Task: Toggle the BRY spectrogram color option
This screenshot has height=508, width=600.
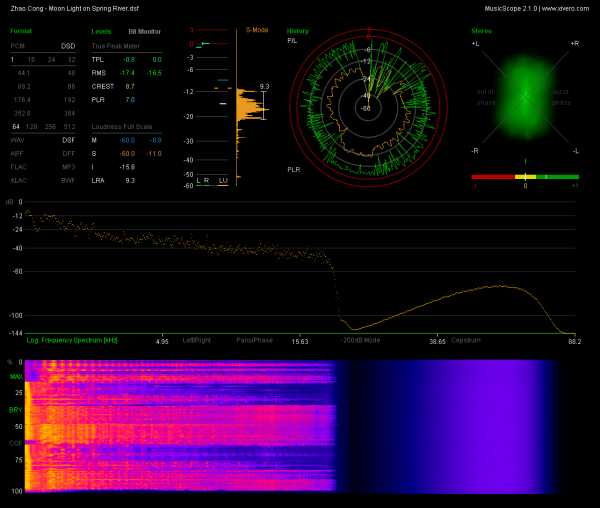Action: [15, 410]
